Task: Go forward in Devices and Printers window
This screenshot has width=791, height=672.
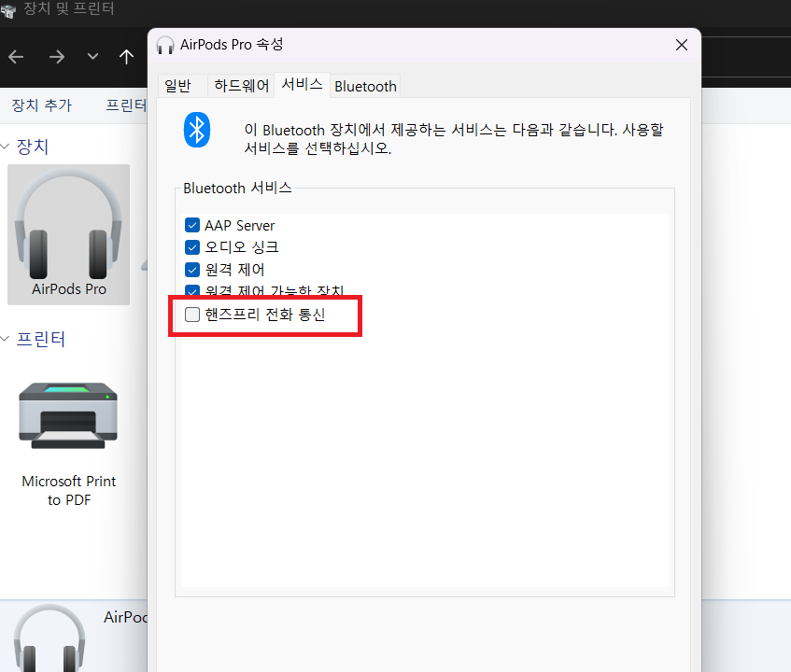Action: pyautogui.click(x=56, y=56)
